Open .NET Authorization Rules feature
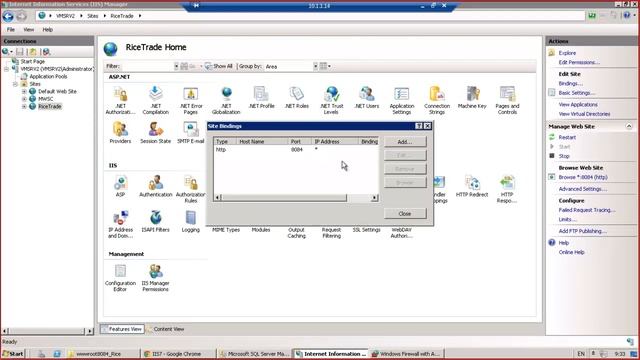The height and width of the screenshot is (360, 640). pyautogui.click(x=120, y=100)
